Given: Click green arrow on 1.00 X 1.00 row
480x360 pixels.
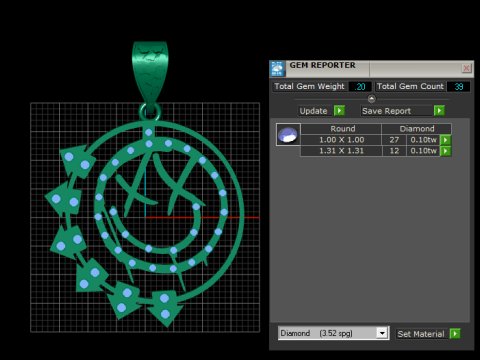Looking at the screenshot, I should 446,140.
